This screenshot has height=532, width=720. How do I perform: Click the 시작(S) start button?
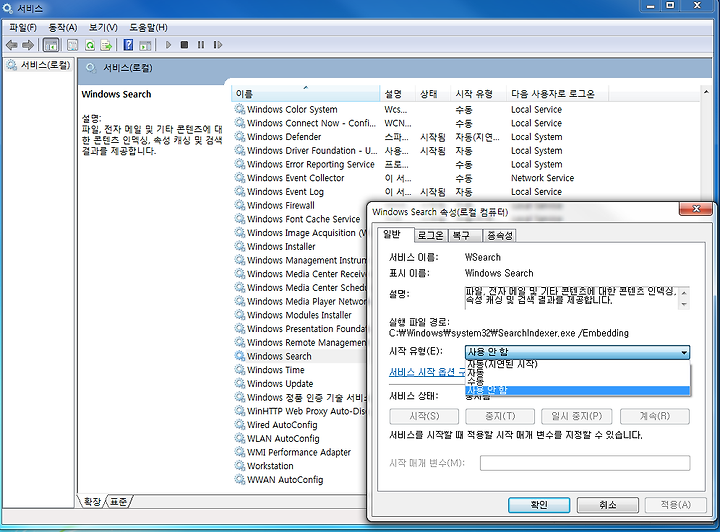[424, 416]
